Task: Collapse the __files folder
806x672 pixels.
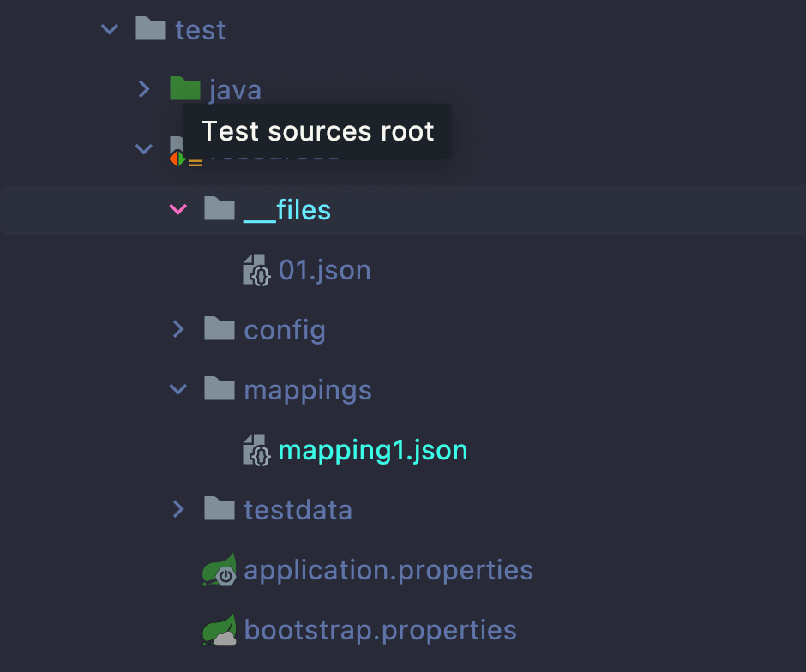Action: [x=178, y=209]
